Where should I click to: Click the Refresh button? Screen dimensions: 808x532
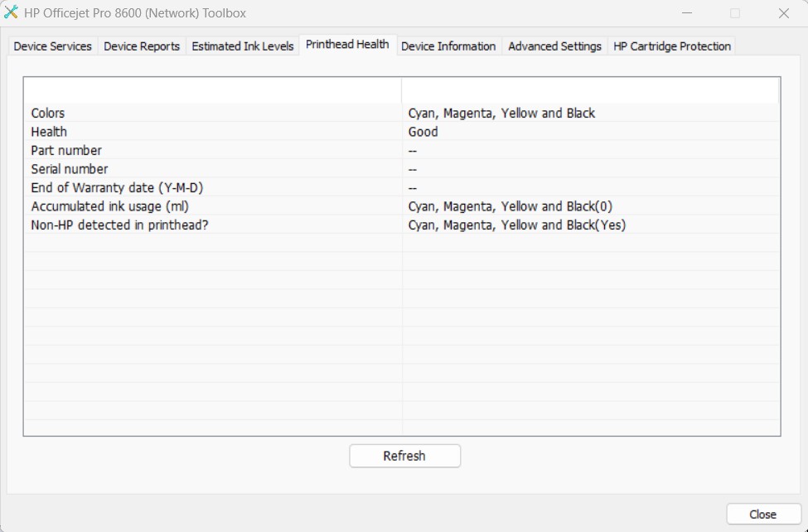(x=404, y=456)
